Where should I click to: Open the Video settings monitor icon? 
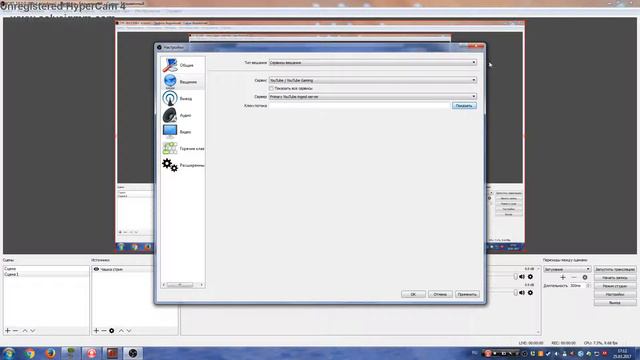(170, 131)
